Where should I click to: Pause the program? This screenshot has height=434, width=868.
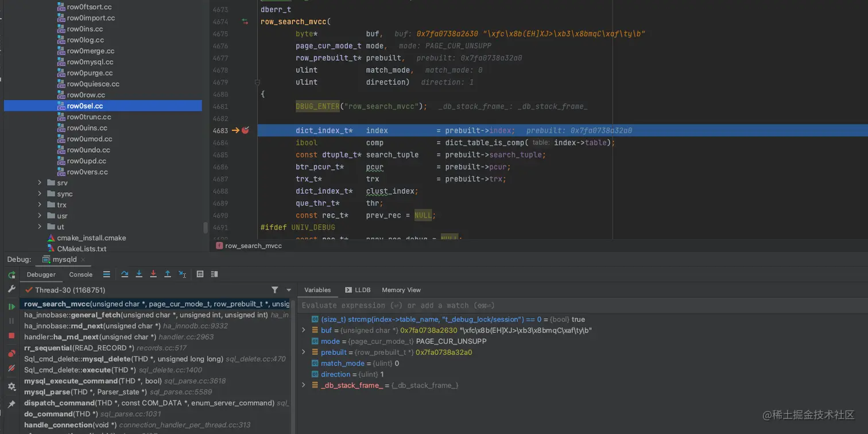[11, 321]
